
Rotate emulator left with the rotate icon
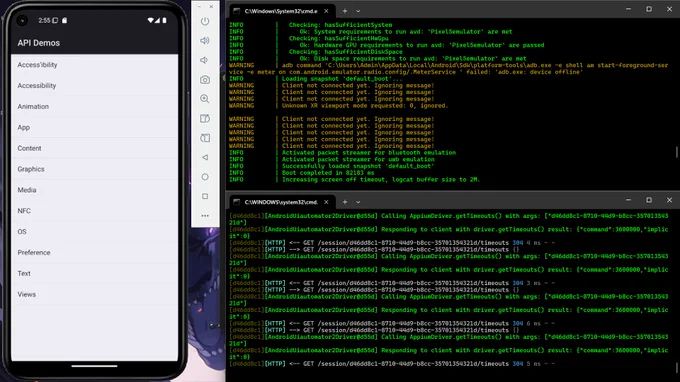[x=205, y=118]
